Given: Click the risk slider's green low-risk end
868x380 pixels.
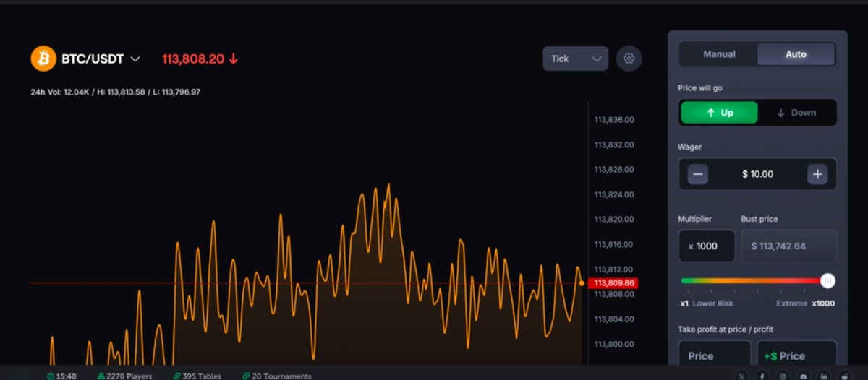Looking at the screenshot, I should [x=686, y=281].
